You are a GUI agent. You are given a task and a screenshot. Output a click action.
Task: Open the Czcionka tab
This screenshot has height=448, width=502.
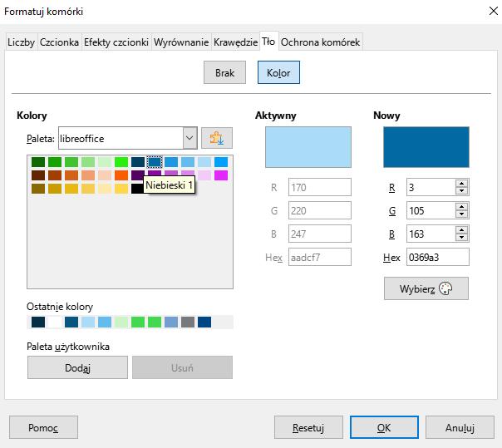coord(59,42)
